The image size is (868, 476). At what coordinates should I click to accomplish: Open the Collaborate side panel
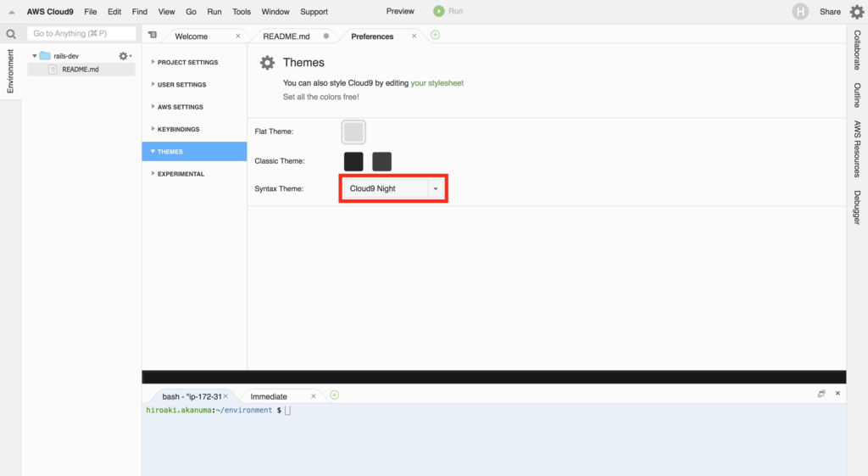(x=857, y=50)
